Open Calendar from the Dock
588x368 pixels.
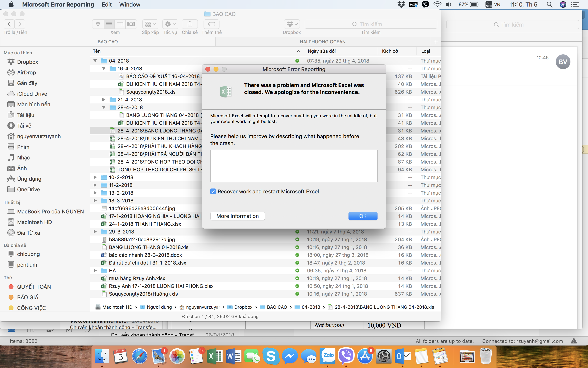121,356
